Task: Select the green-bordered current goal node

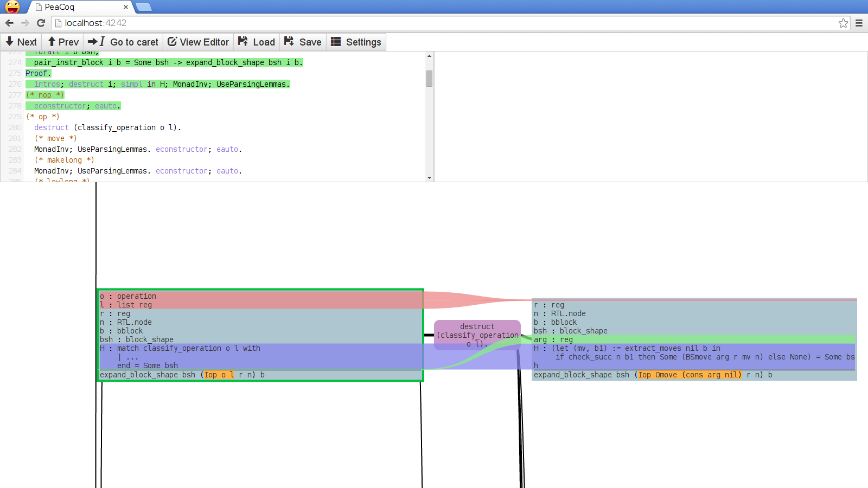Action: 260,335
